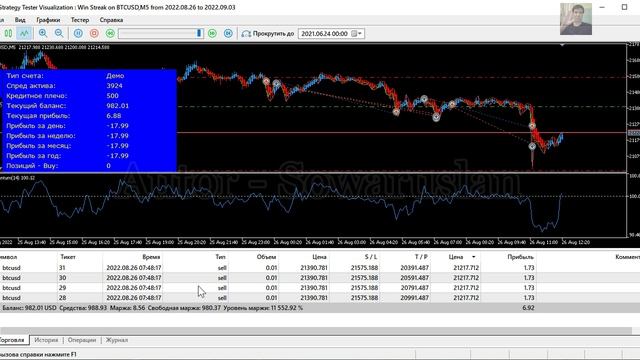The image size is (640, 360).
Task: Click the T / P column header
Action: [421, 257]
